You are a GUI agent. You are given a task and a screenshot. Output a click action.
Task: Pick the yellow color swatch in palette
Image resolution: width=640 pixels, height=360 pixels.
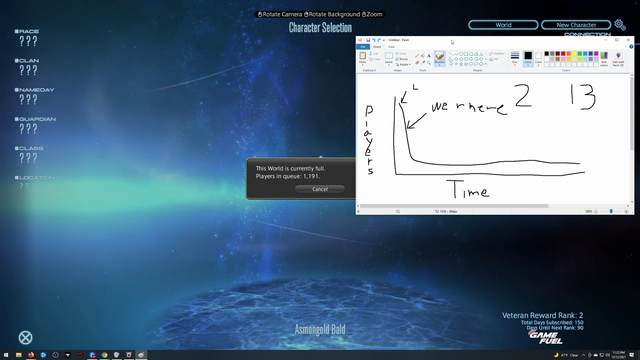[574, 53]
